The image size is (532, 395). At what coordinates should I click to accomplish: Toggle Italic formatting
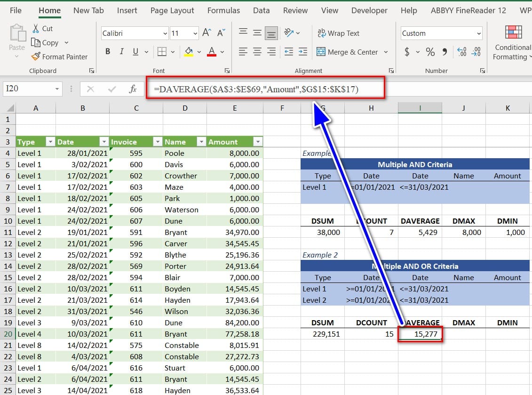point(122,52)
